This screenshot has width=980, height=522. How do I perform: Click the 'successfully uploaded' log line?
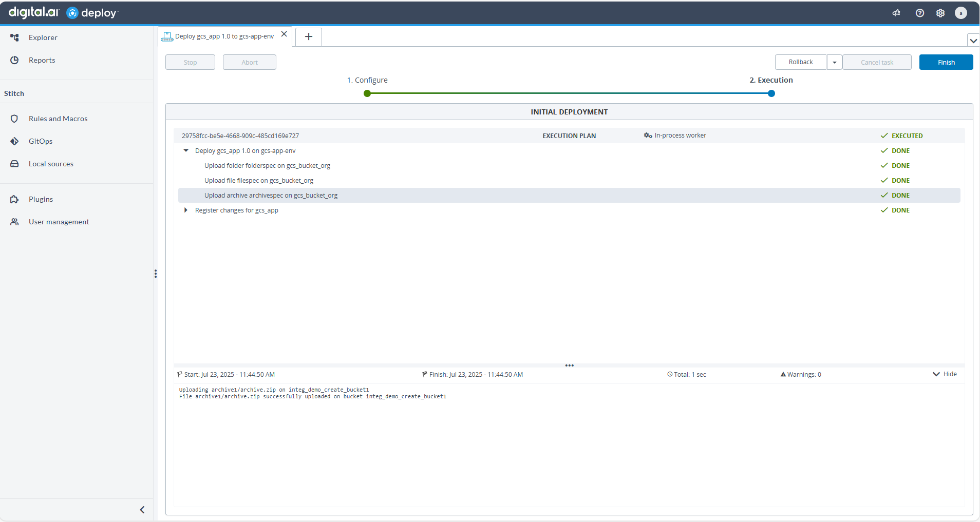coord(312,396)
